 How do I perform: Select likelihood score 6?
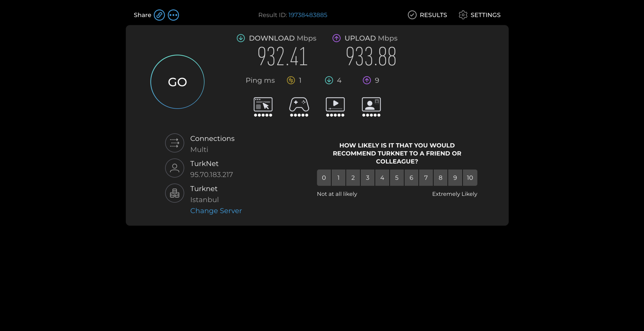411,178
